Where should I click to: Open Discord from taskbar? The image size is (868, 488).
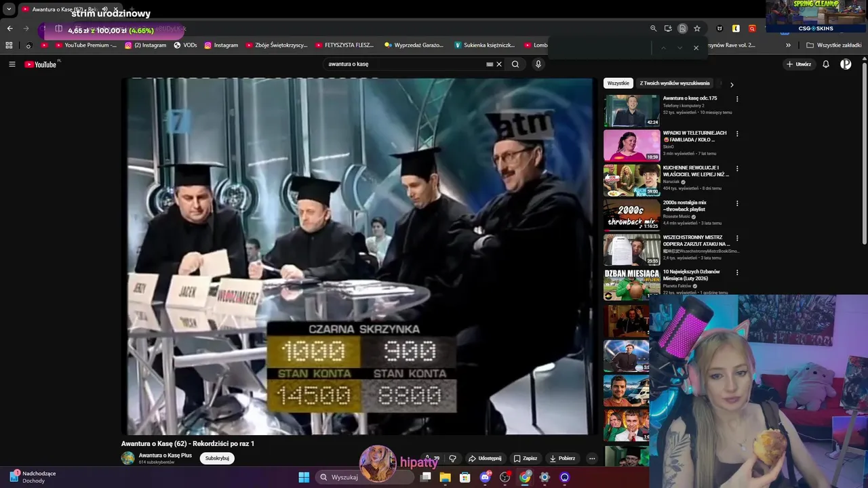[486, 477]
